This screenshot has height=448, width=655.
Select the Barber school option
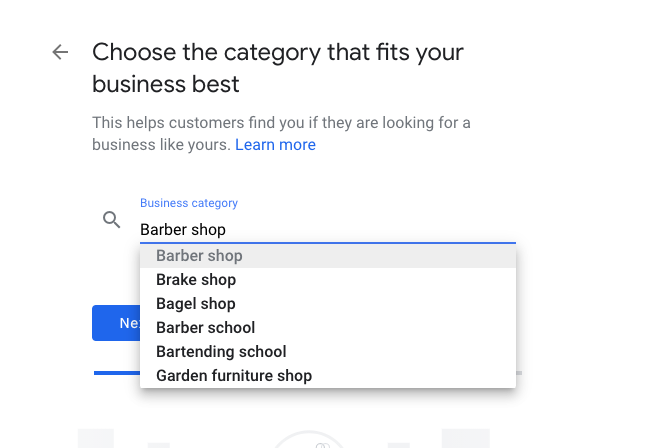(x=328, y=328)
